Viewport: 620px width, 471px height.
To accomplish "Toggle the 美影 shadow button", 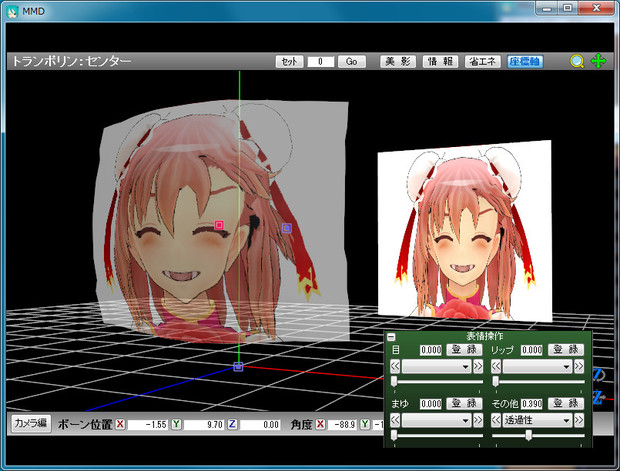I will [398, 61].
